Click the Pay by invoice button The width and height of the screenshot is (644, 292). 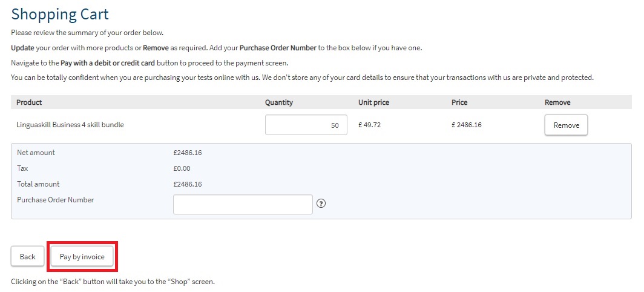82,257
